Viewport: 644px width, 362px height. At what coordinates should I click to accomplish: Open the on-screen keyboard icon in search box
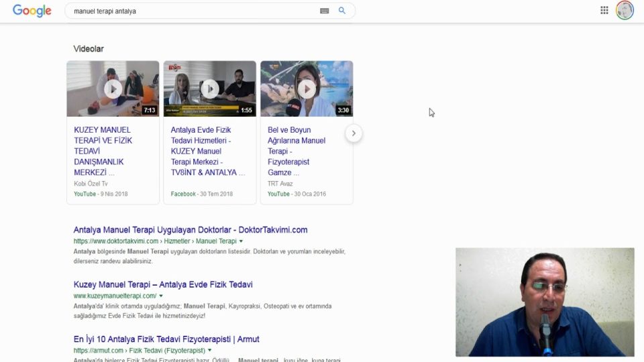tap(325, 11)
